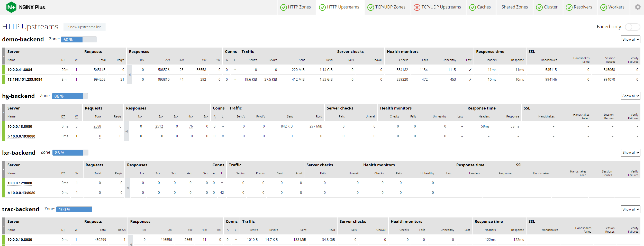Open the trac-backend Show all dropdown
Image resolution: width=644 pixels, height=246 pixels.
pos(630,209)
